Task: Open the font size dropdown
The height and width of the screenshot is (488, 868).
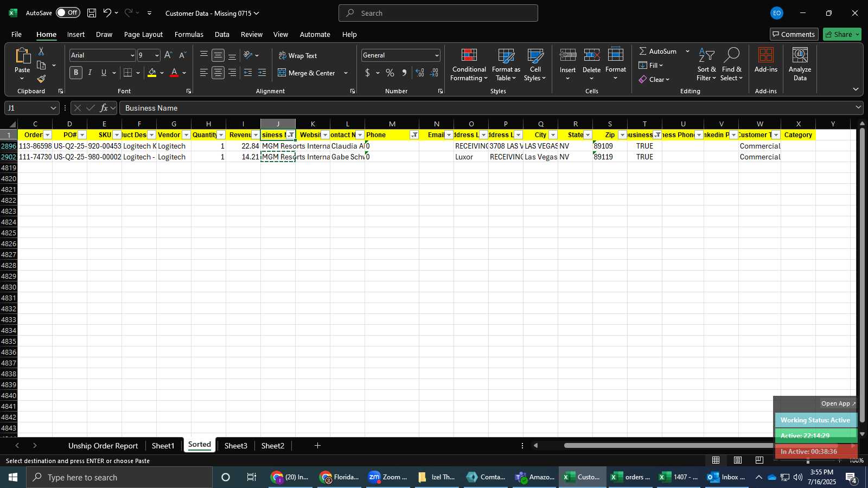Action: pyautogui.click(x=157, y=55)
